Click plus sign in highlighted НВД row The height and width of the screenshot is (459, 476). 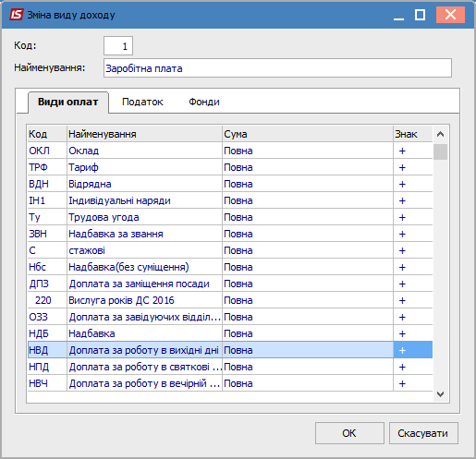[x=402, y=350]
